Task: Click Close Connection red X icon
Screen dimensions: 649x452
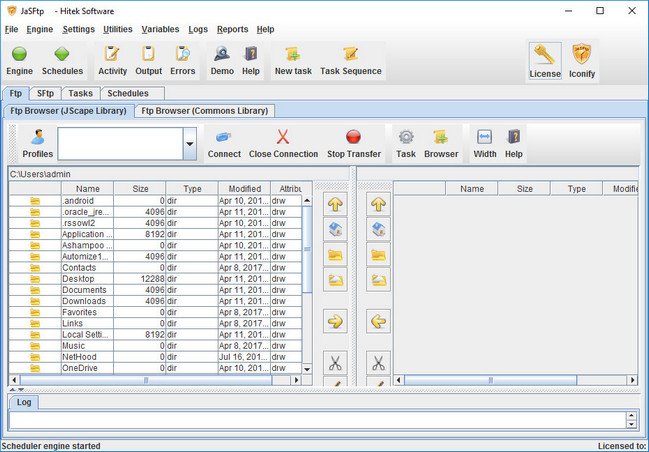Action: (283, 138)
